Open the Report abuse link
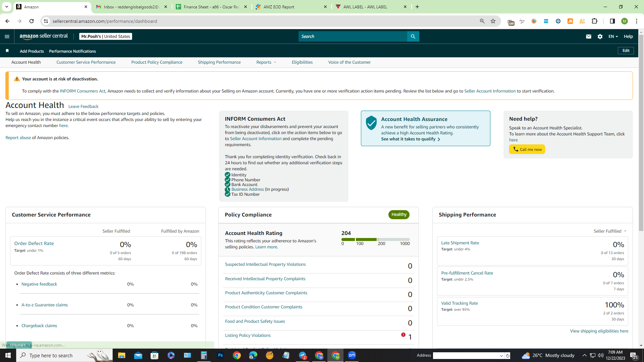The image size is (644, 362). pos(18,138)
